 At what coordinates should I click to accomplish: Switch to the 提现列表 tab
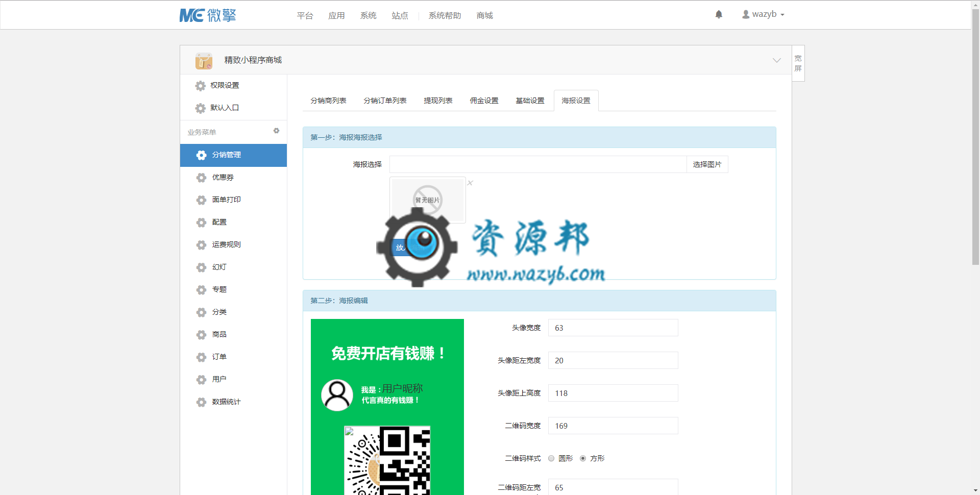tap(438, 101)
